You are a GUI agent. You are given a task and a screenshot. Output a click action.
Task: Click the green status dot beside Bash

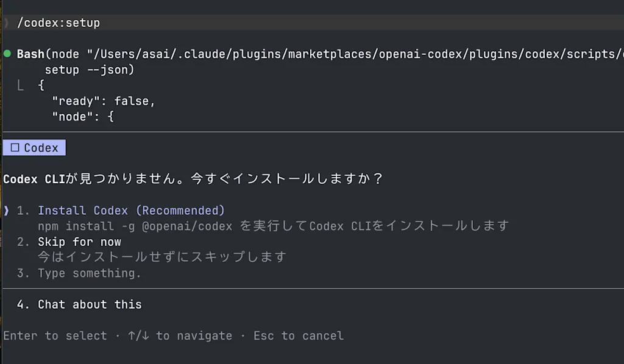(7, 54)
